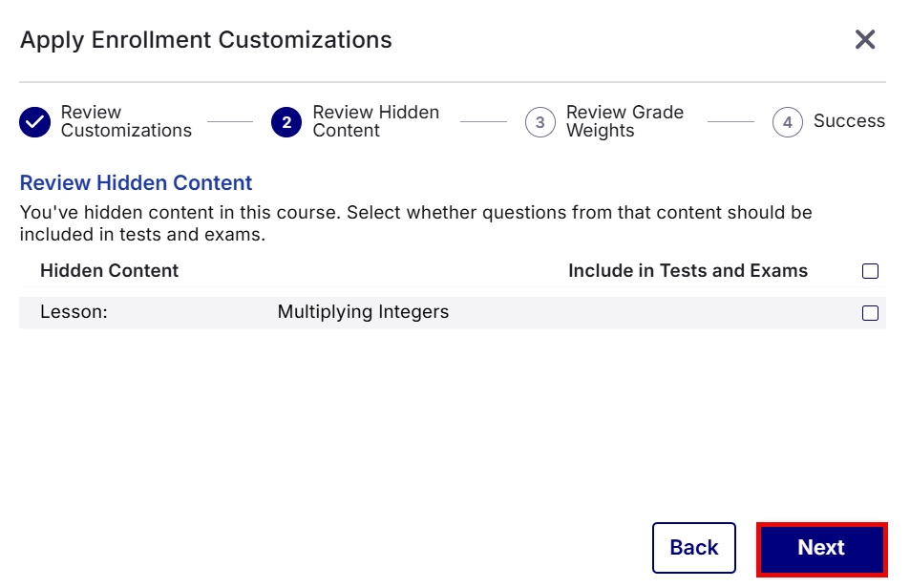Open the Review Hidden Content step label

[x=375, y=121]
